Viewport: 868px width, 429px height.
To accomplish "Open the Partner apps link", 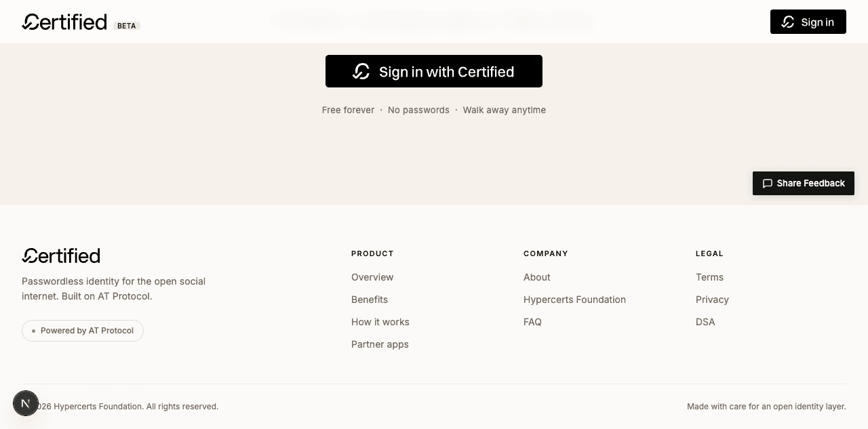I will [x=380, y=344].
